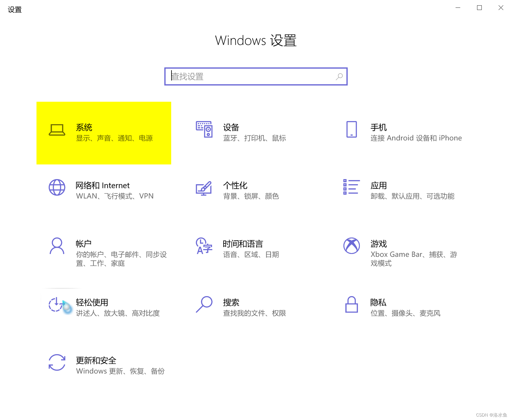Viewport: 512px width, 420px height.
Task: Click the text Xbox Game Bar、捕获、游戏模式
Action: coord(414,259)
